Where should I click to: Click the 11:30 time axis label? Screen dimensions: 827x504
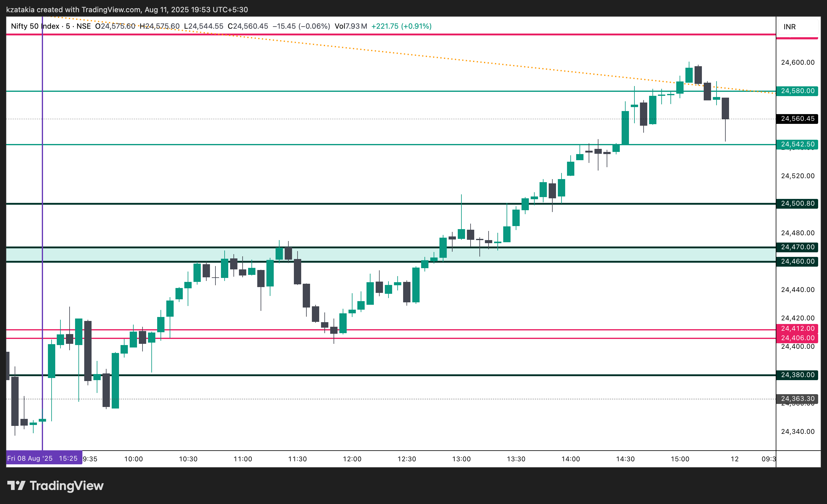(x=298, y=459)
